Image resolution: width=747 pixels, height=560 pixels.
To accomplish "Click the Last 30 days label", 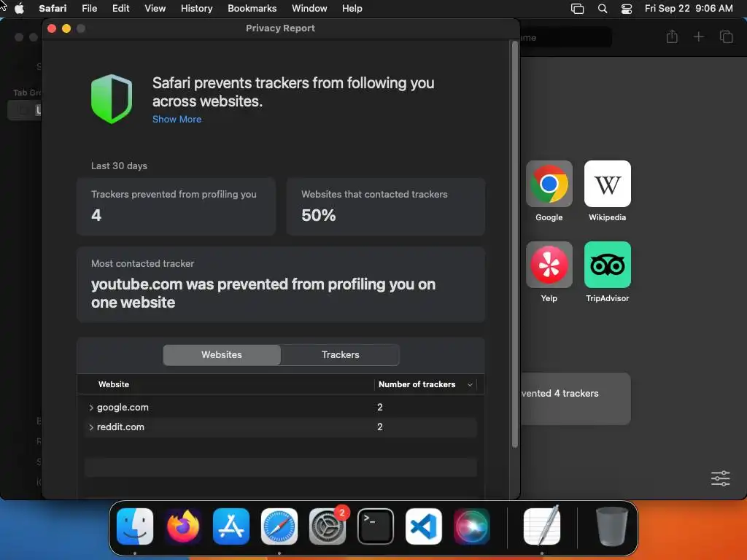I will [x=119, y=166].
